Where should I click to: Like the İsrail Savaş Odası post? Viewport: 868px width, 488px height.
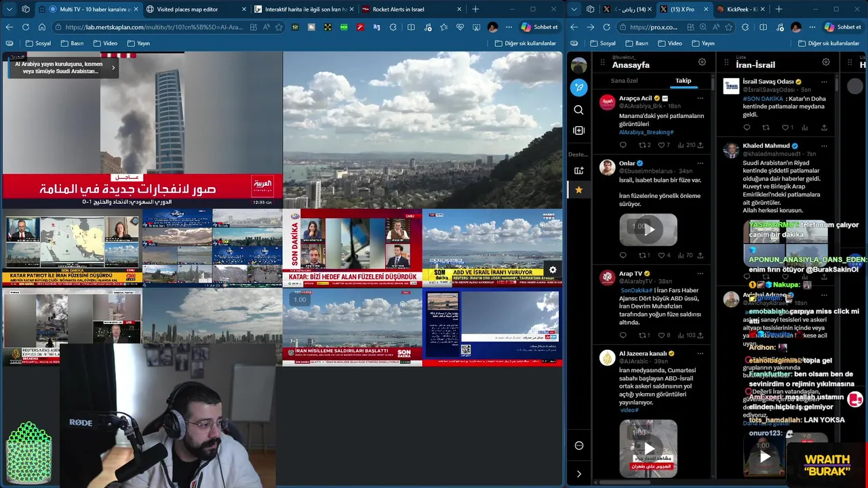(785, 127)
